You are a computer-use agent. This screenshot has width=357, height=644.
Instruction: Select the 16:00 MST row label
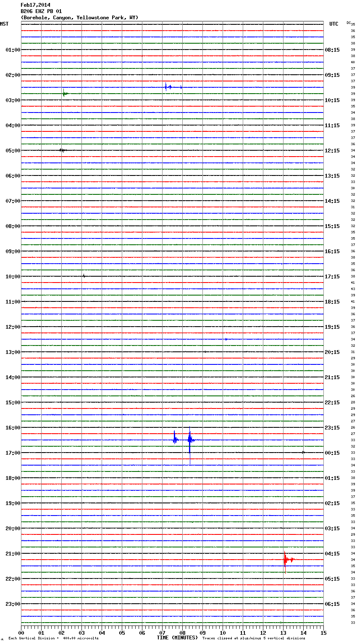click(x=13, y=428)
